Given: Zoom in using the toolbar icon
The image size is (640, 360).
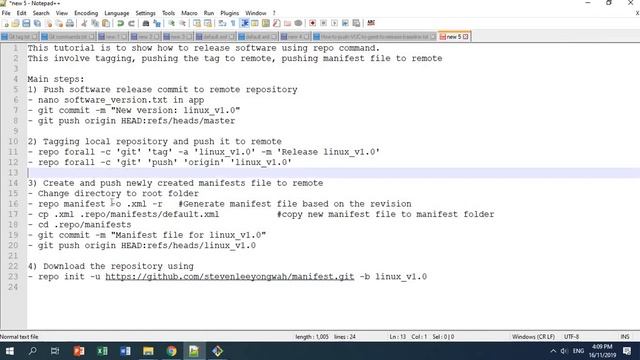Looking at the screenshot, I should 171,23.
